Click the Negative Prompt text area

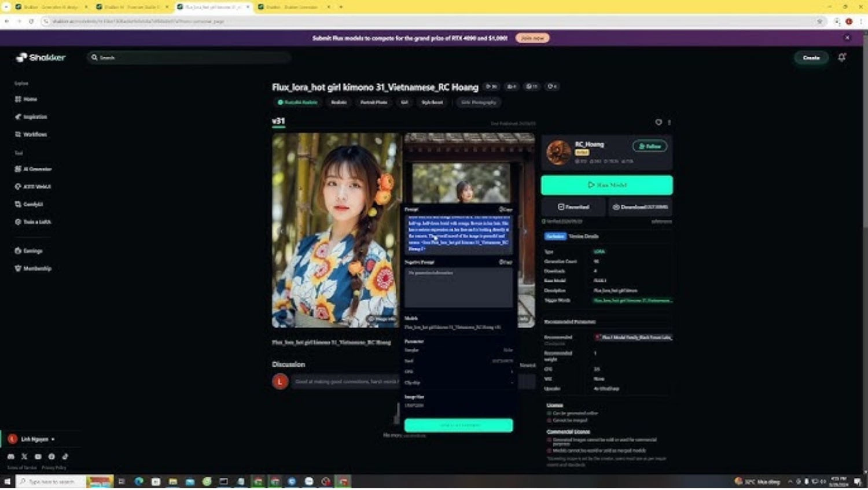[458, 288]
